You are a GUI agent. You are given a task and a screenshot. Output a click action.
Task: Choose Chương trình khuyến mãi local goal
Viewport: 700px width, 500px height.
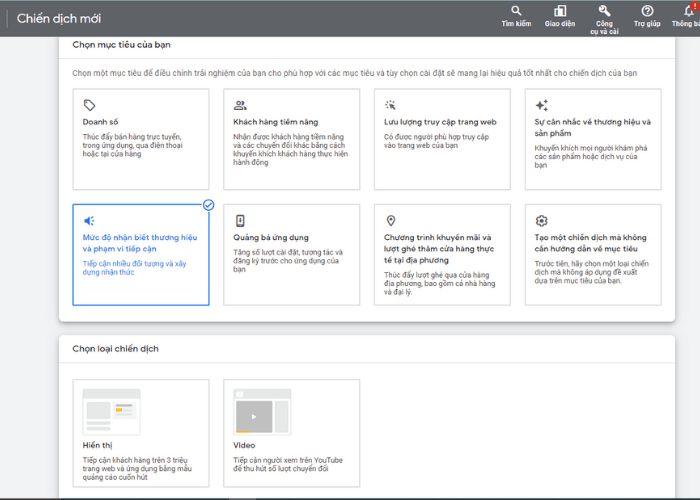click(442, 255)
